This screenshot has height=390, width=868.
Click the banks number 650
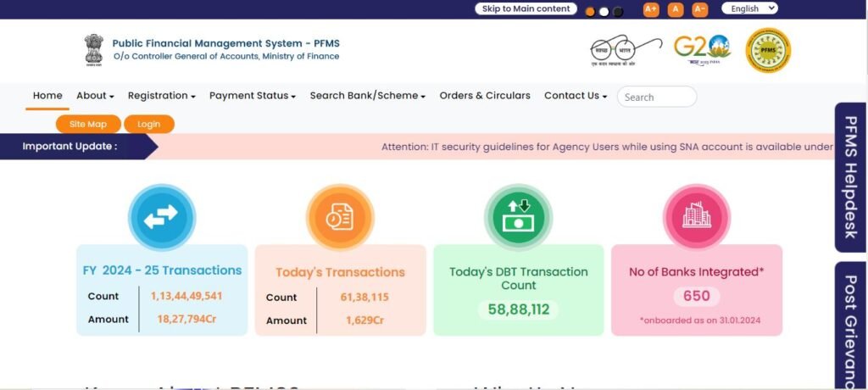(x=697, y=297)
